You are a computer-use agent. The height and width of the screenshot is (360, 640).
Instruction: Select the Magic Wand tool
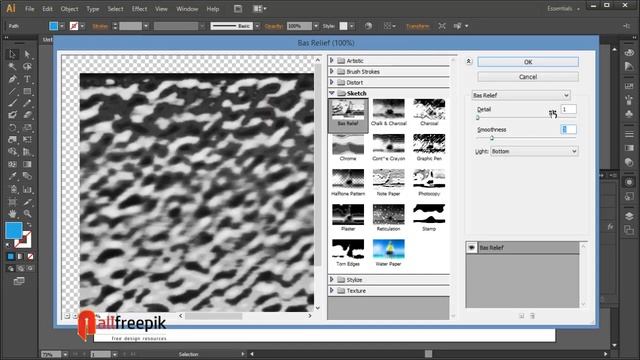12,66
